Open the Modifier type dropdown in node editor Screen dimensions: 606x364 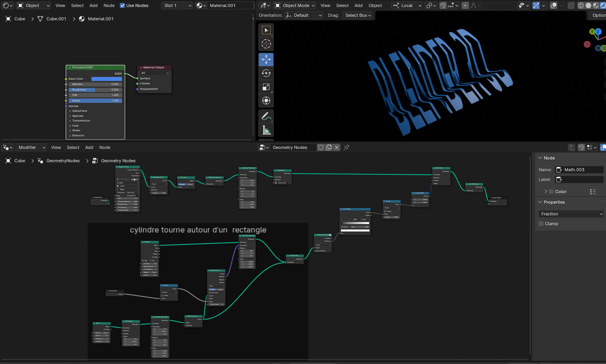click(x=30, y=147)
